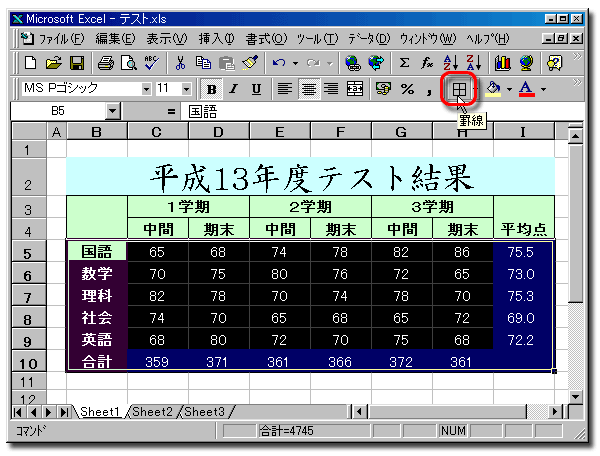Screen dimensions: 600x456
Task: Select cell 国語 in row 5
Action: (97, 252)
